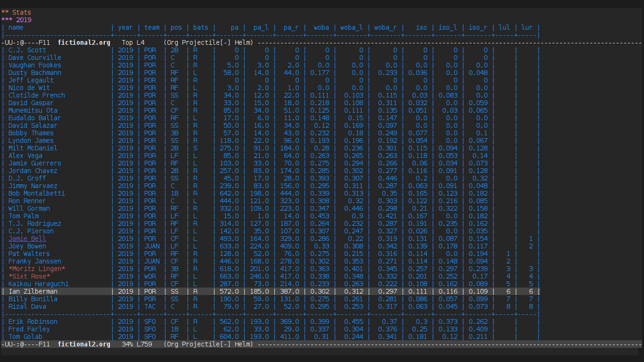The height and width of the screenshot is (362, 644).
Task: Click fictional2.org in the upper mode line
Action: (84, 42)
